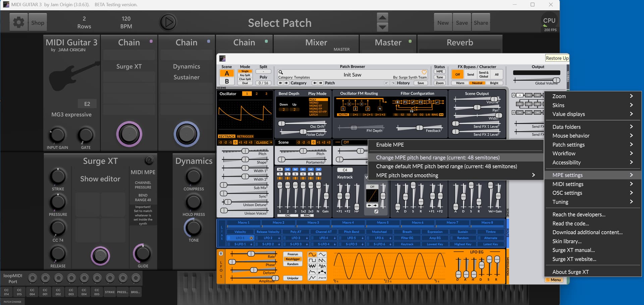Click the New patch button
Image resolution: width=644 pixels, height=305 pixels.
(443, 22)
